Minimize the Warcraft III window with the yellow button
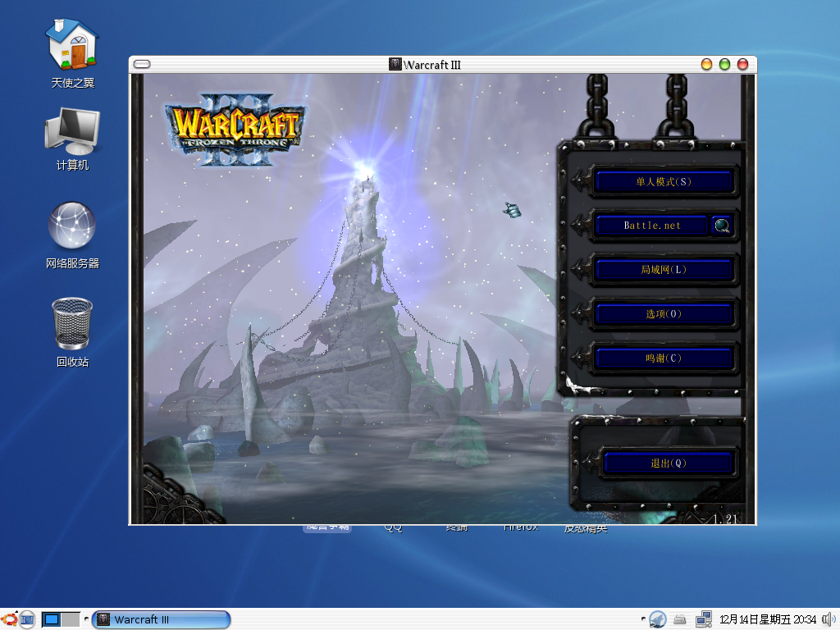 (x=706, y=64)
